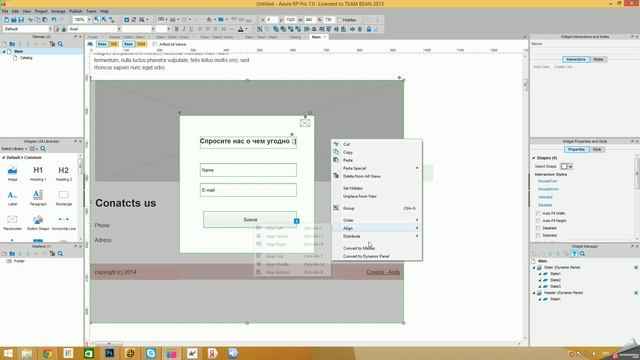Image resolution: width=640 pixels, height=360 pixels.
Task: Choose Cut from the context menu
Action: pos(377,144)
